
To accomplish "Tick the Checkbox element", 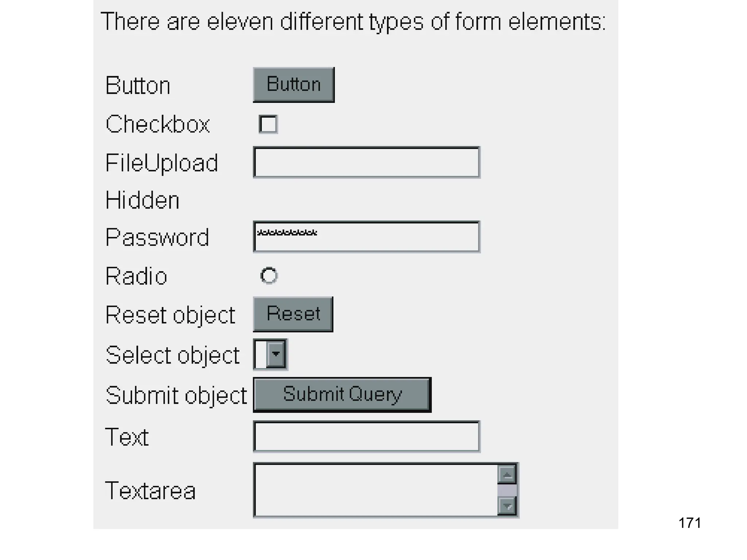I will point(268,124).
